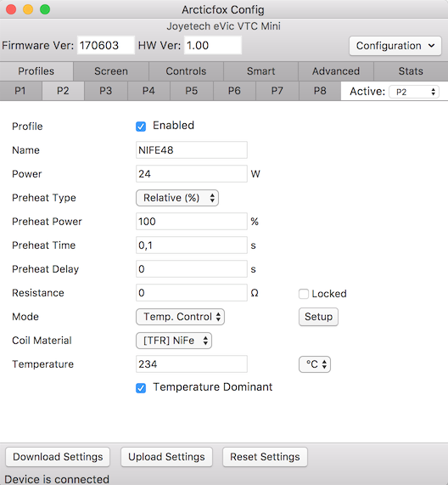View the Stats tab

tap(411, 71)
